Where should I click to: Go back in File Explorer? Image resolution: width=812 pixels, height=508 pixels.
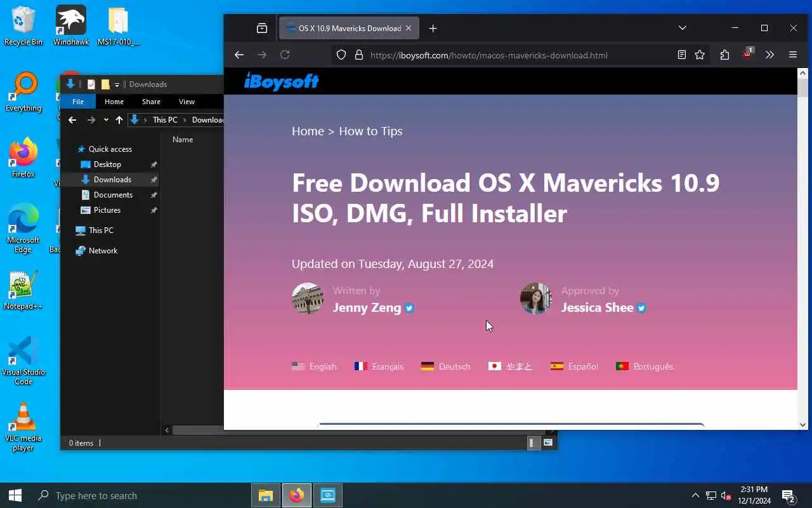(x=72, y=120)
